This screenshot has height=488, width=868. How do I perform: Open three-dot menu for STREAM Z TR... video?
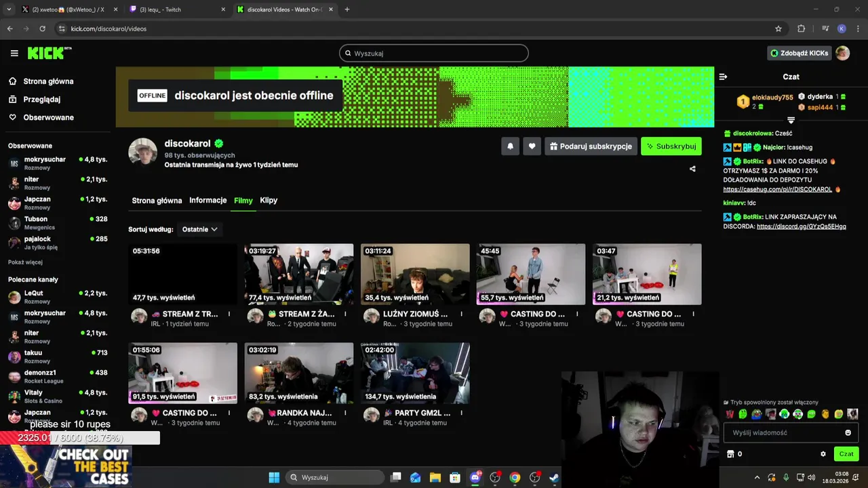pyautogui.click(x=229, y=314)
